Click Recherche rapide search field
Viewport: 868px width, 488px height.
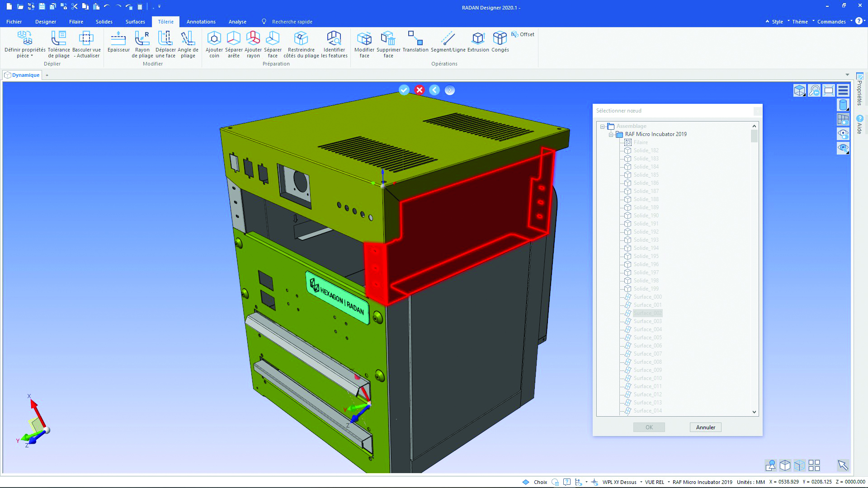[292, 22]
